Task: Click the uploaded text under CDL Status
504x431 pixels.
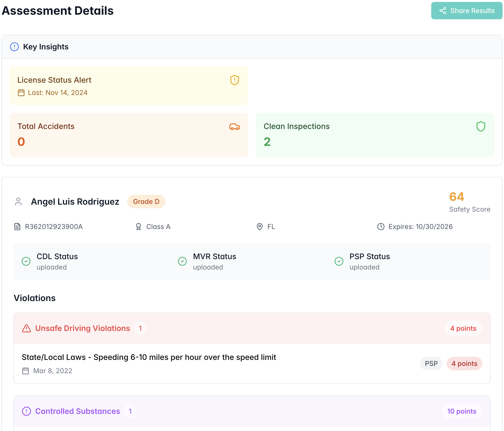Action: 52,267
